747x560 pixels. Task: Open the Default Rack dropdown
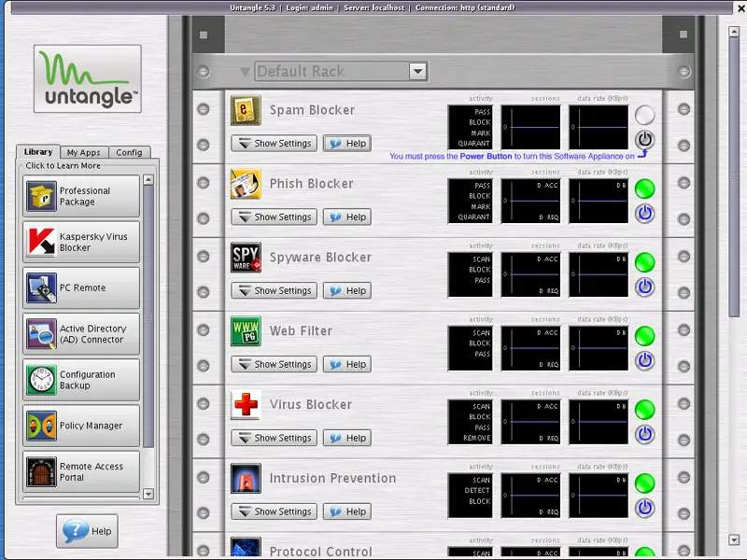tap(418, 72)
